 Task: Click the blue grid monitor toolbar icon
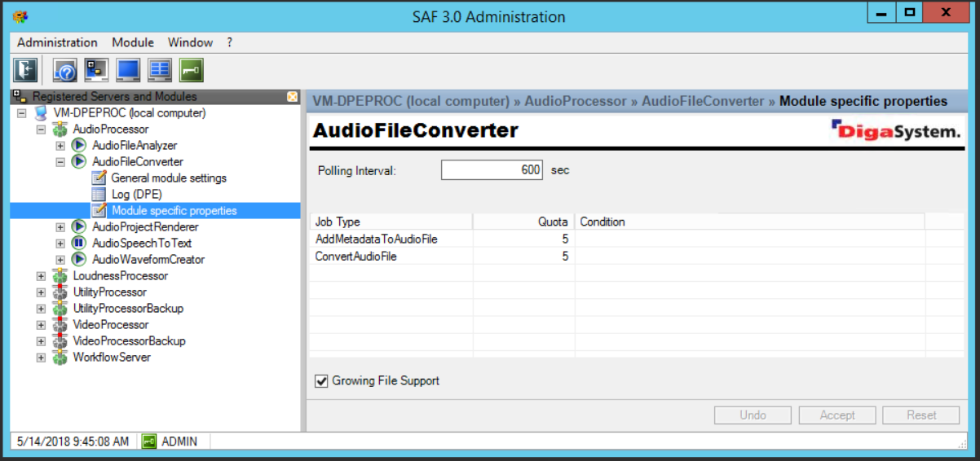(159, 70)
